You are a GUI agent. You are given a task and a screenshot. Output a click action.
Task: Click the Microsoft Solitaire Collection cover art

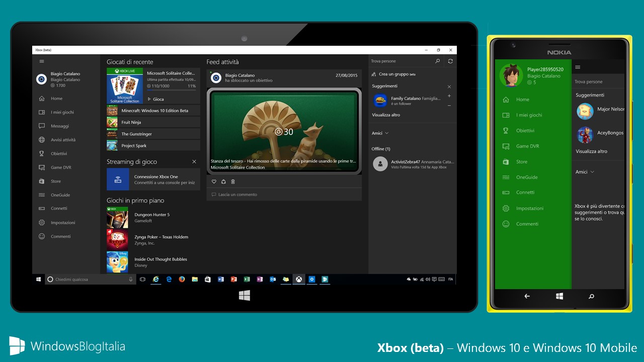(125, 86)
